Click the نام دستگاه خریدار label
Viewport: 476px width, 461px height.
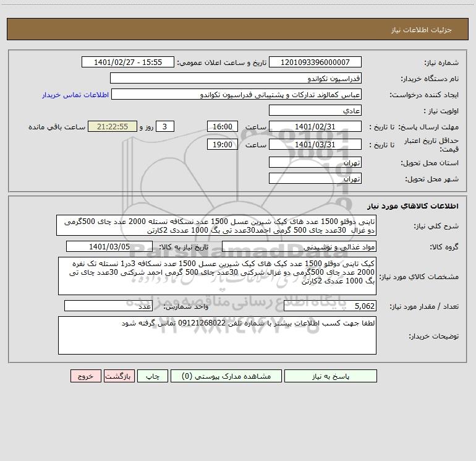430,79
